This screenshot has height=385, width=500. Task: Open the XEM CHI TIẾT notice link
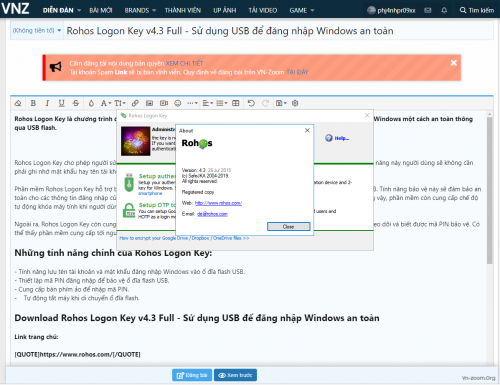tap(184, 63)
